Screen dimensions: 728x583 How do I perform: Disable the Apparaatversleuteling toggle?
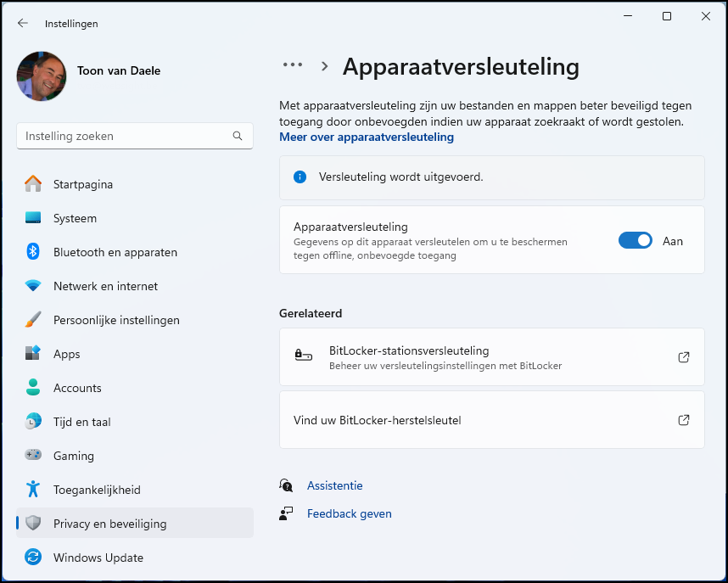(635, 240)
